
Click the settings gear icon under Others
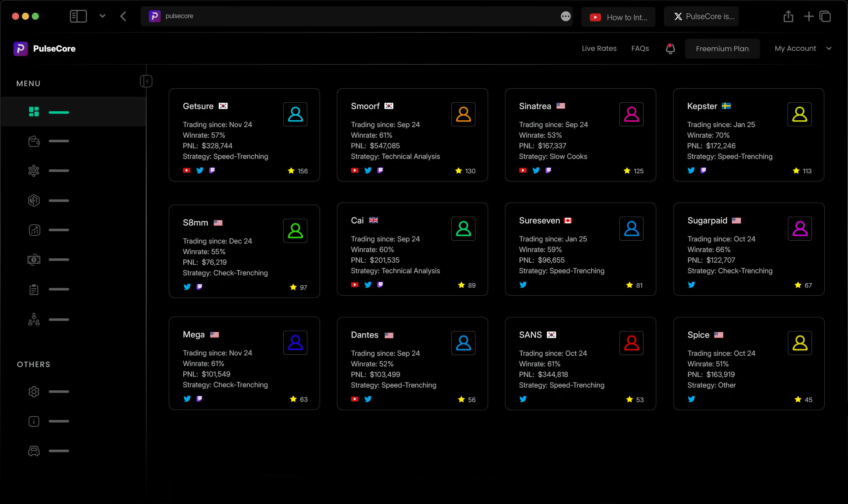pyautogui.click(x=34, y=391)
